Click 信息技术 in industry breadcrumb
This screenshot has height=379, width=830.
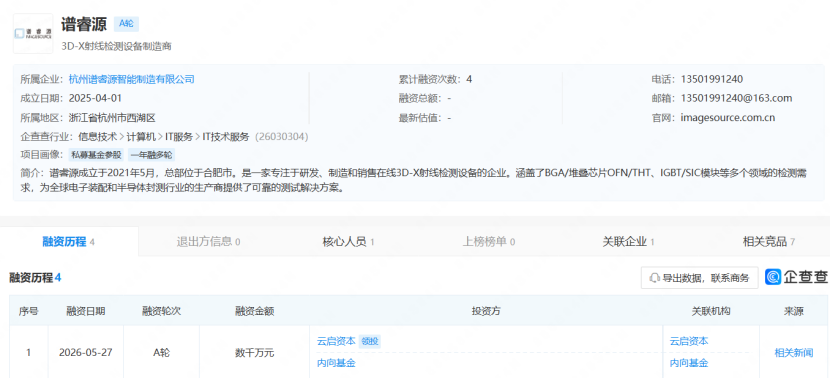pos(97,137)
